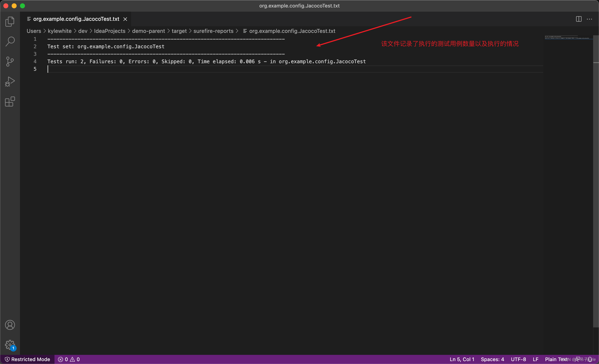Click the target breadcrumb segment
Screen dimensions: 599x364
[x=179, y=31]
